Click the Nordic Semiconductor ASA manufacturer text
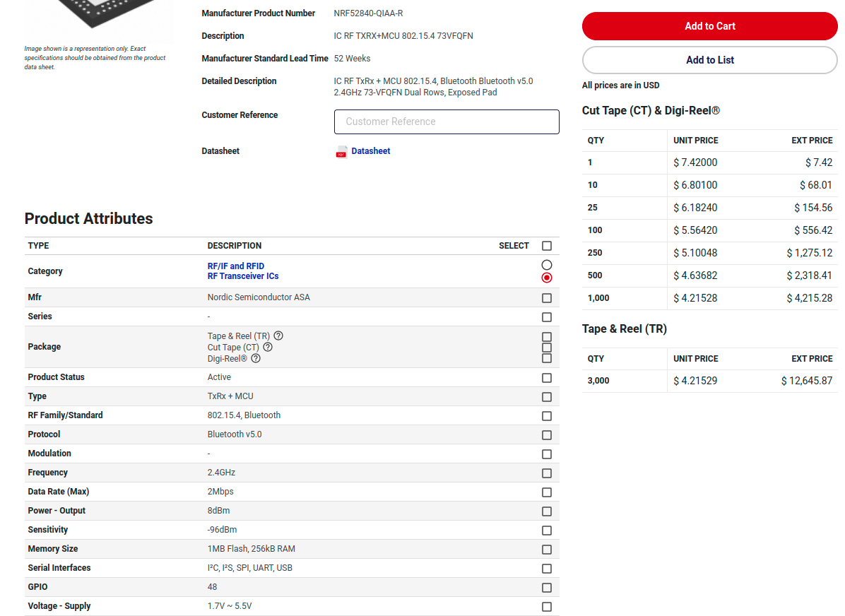845x616 pixels. (x=259, y=297)
